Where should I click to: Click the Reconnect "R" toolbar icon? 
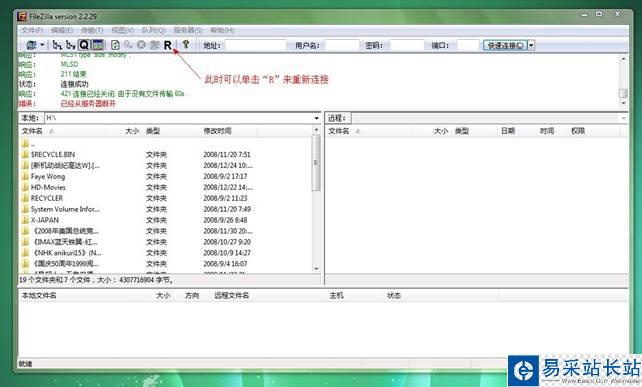(x=167, y=45)
